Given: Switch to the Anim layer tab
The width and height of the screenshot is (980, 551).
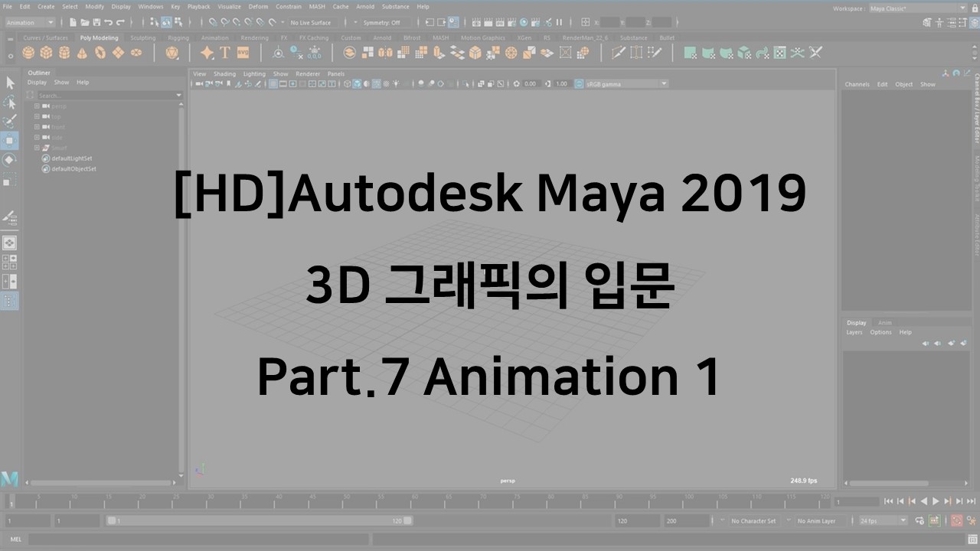Looking at the screenshot, I should click(x=885, y=322).
